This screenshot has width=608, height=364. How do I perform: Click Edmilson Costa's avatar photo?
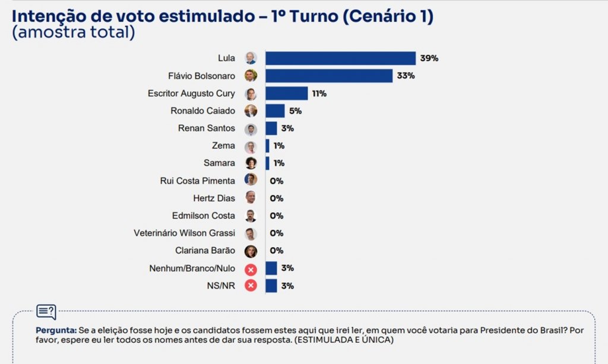pos(251,216)
